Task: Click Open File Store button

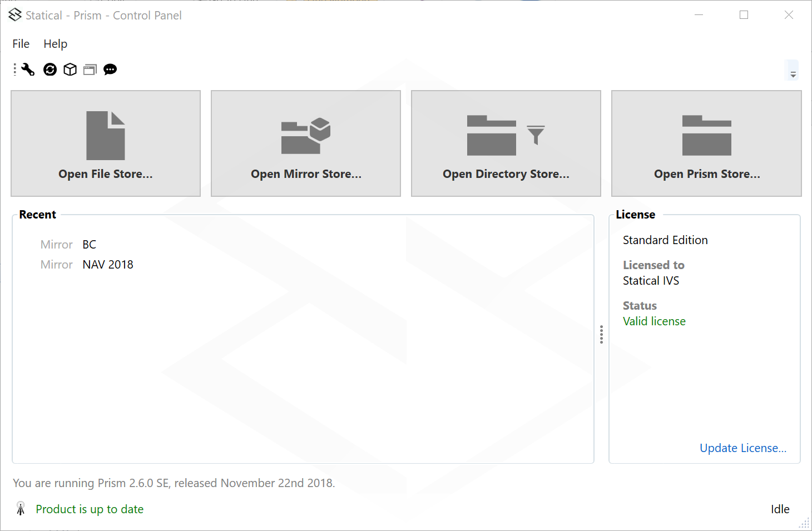Action: 106,143
